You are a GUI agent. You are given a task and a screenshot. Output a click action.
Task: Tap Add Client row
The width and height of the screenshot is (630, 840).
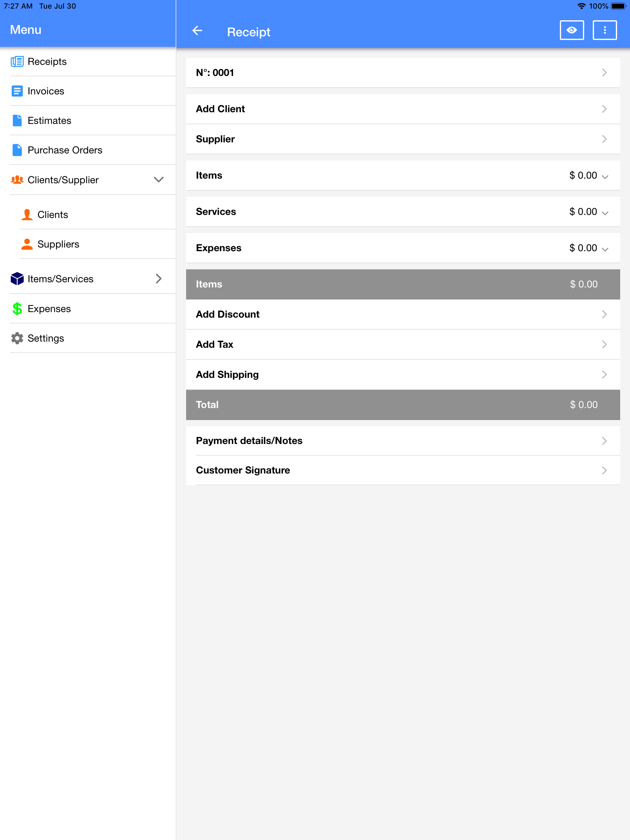(403, 109)
